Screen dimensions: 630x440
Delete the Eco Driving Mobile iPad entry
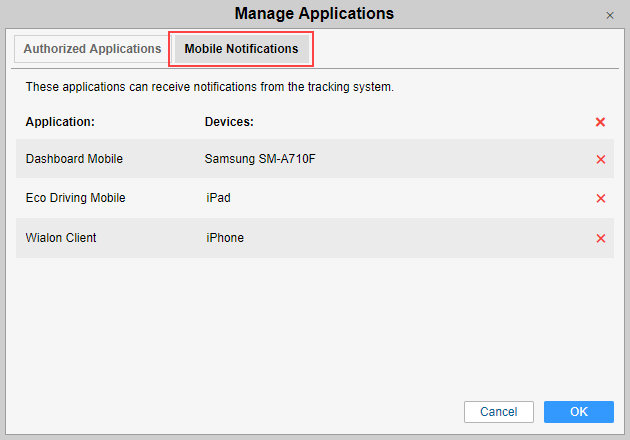[x=601, y=198]
